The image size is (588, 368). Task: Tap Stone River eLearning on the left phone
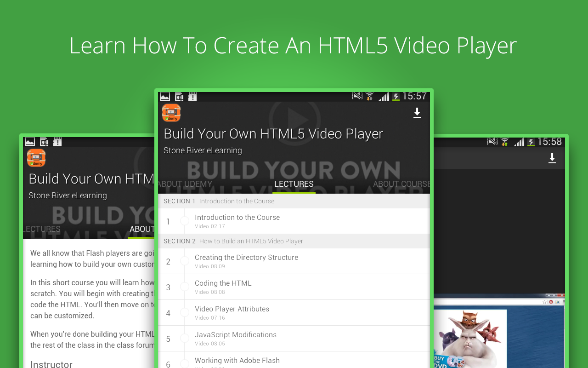68,195
